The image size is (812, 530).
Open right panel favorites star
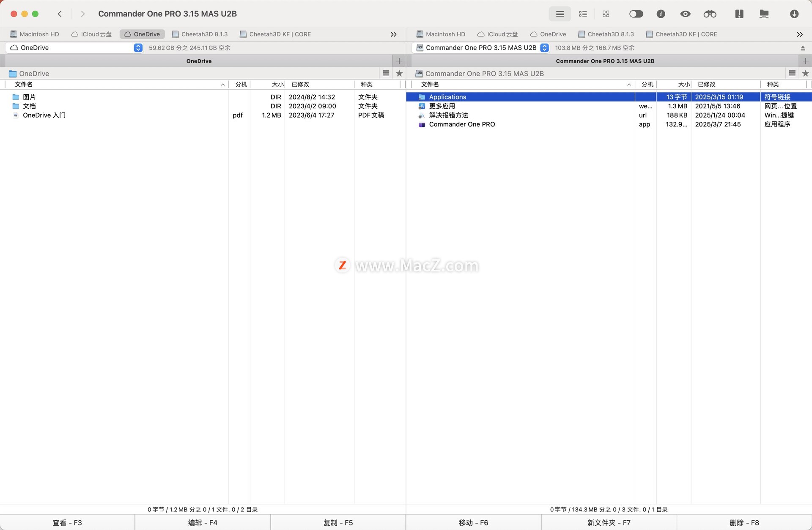coord(805,73)
